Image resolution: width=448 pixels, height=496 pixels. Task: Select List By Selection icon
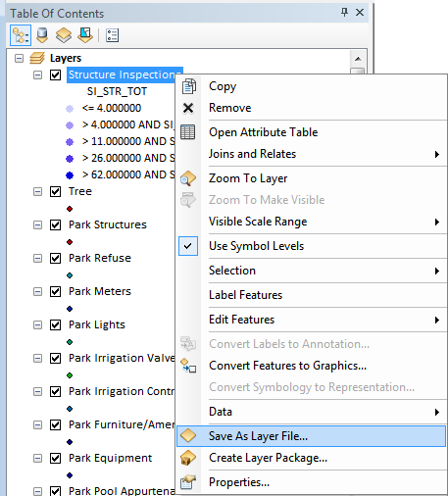[85, 35]
